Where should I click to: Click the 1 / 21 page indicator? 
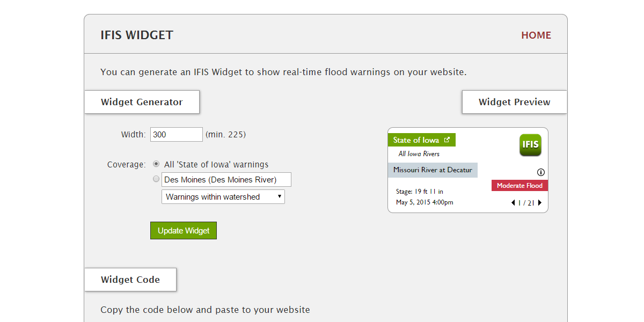pos(526,203)
